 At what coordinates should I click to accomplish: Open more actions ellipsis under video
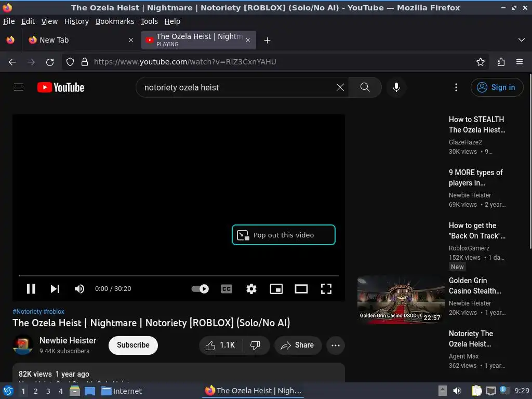[x=336, y=345]
